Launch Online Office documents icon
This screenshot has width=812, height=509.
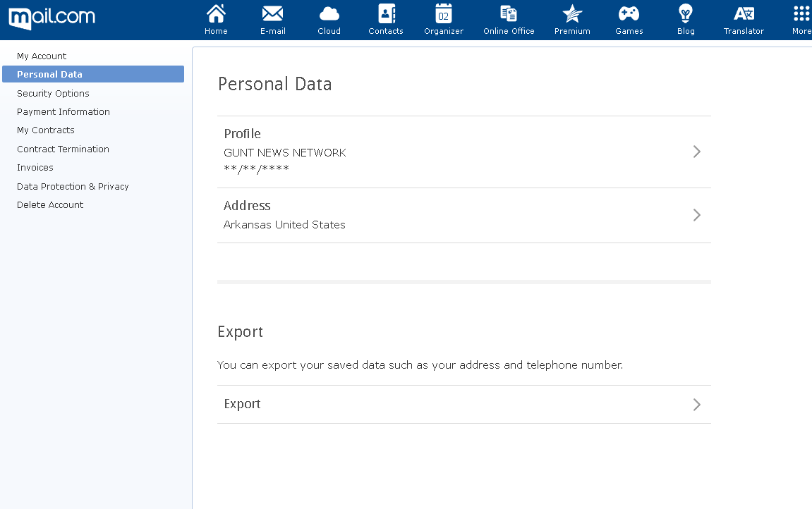(509, 14)
